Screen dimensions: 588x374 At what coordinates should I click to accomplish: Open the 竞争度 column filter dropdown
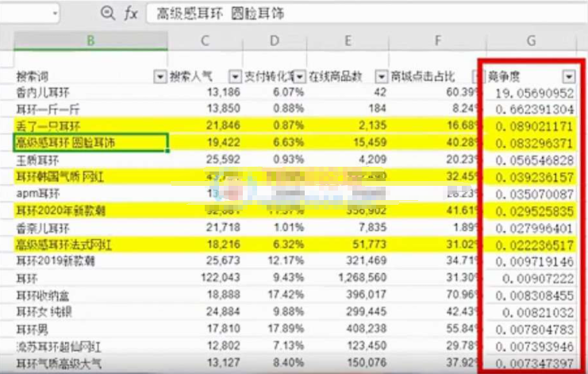point(568,76)
